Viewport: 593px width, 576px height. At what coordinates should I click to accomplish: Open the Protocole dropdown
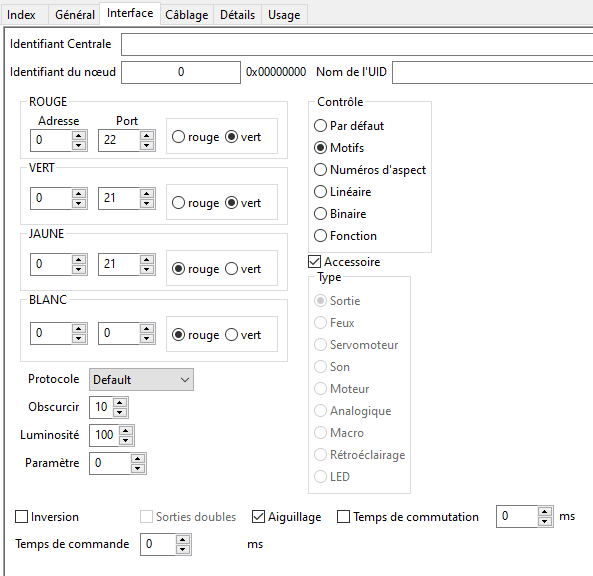tap(141, 379)
